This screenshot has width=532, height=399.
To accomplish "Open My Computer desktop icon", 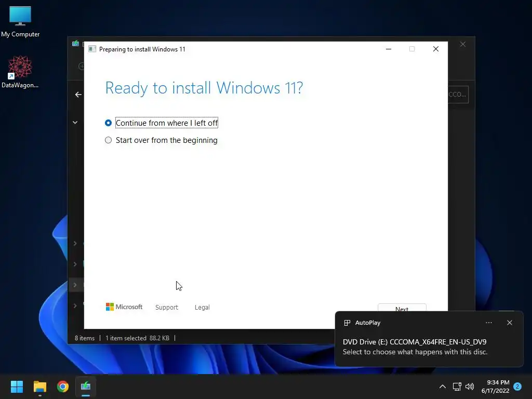I will pos(20,21).
